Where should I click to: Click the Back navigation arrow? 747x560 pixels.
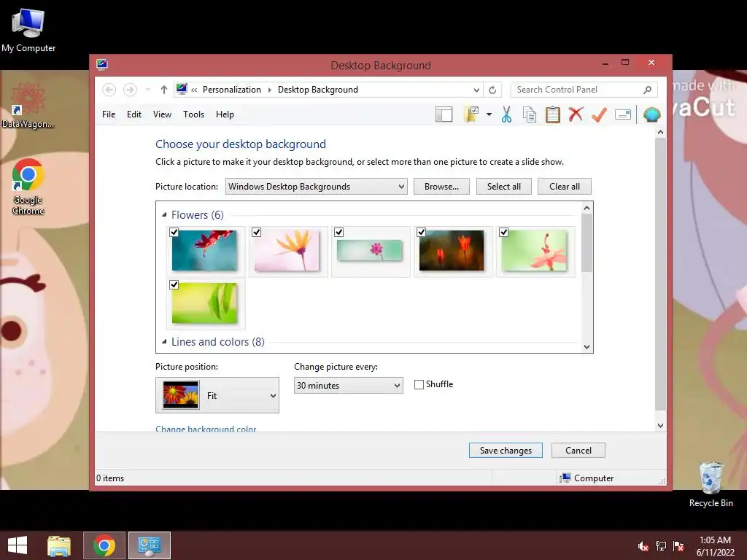109,90
